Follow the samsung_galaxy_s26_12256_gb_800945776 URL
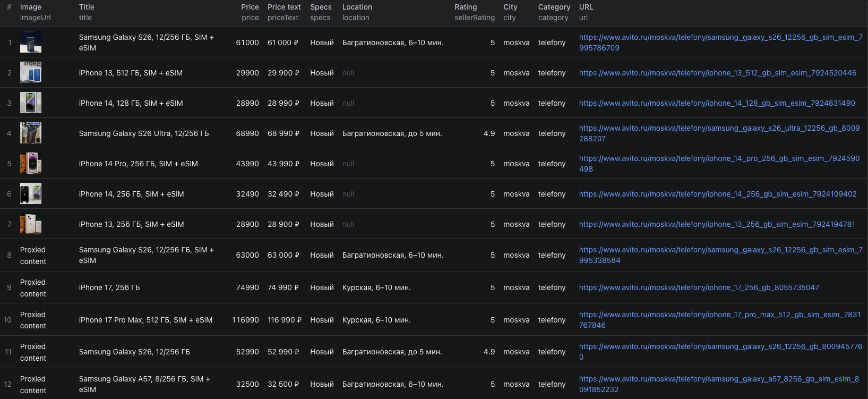Viewport: 868px width, 399px height. (720, 352)
